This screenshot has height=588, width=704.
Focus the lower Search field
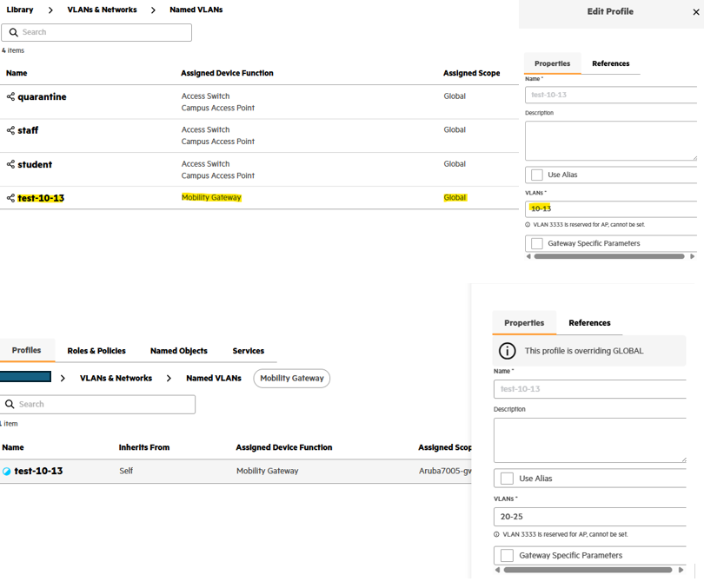97,404
